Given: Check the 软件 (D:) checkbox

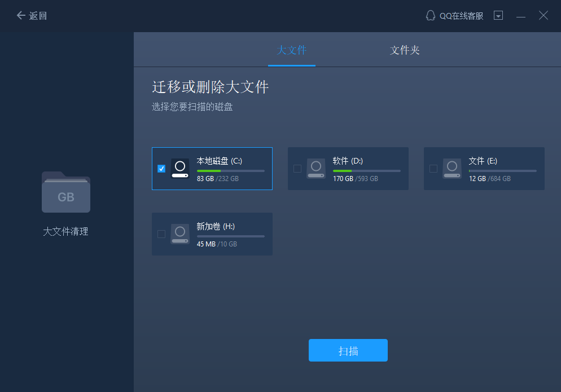Looking at the screenshot, I should coord(297,169).
